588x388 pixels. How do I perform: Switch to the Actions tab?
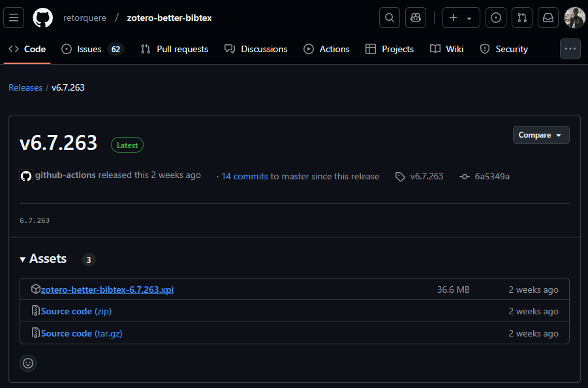click(x=326, y=49)
